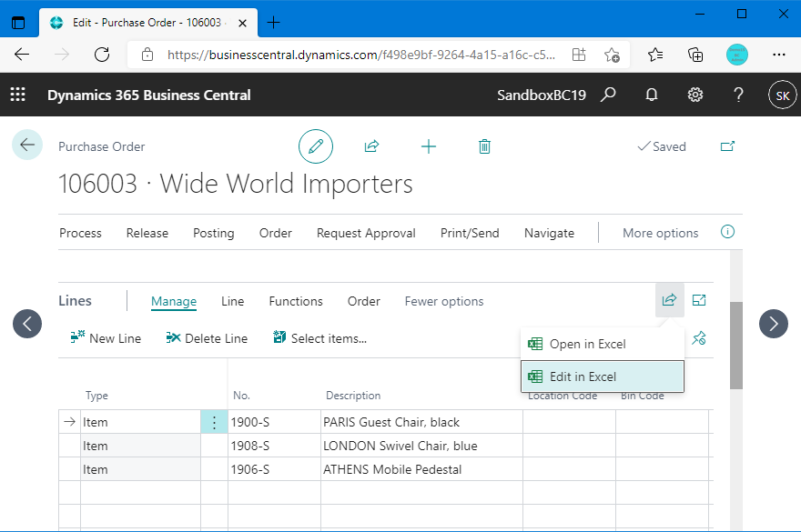Choose Edit in Excel
The width and height of the screenshot is (801, 532).
click(603, 376)
